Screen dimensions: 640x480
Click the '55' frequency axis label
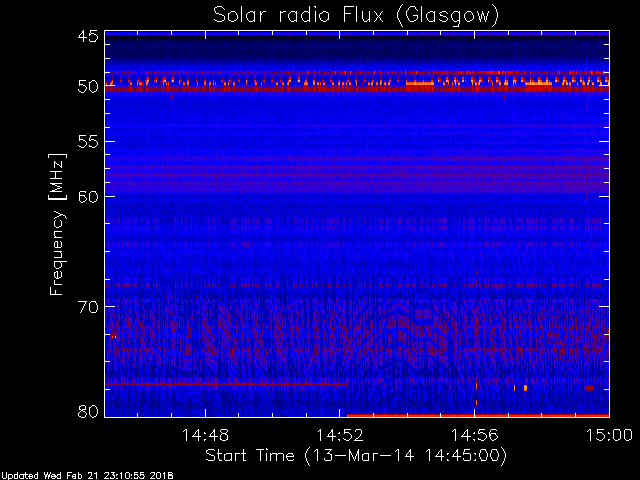88,142
